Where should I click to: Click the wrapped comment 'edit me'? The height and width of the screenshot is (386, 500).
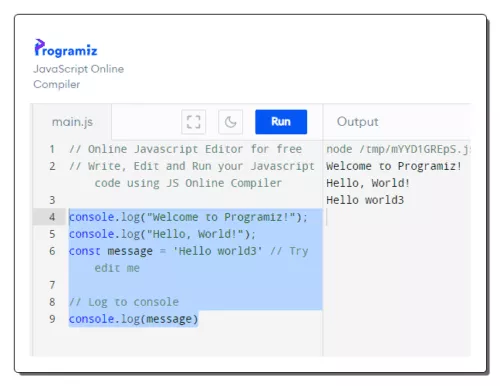(117, 268)
